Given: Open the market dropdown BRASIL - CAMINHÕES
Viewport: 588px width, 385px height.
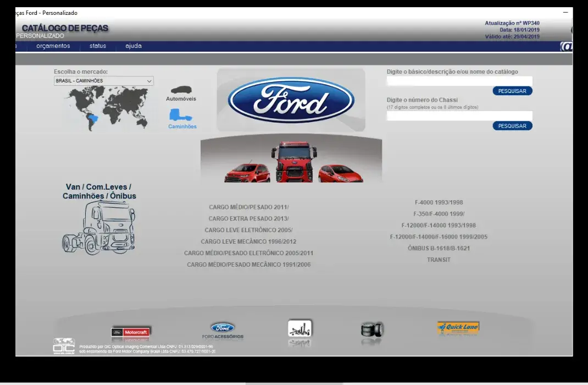Looking at the screenshot, I should click(x=103, y=81).
